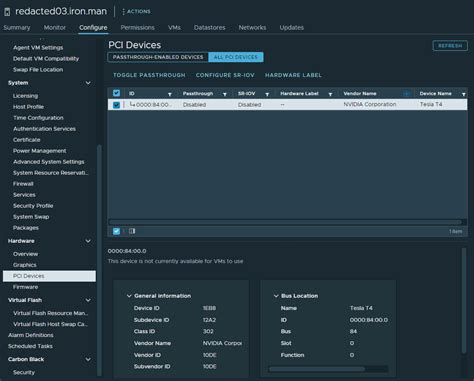Open the column chooser below the table
Viewport: 474px width, 381px height.
pos(132,231)
